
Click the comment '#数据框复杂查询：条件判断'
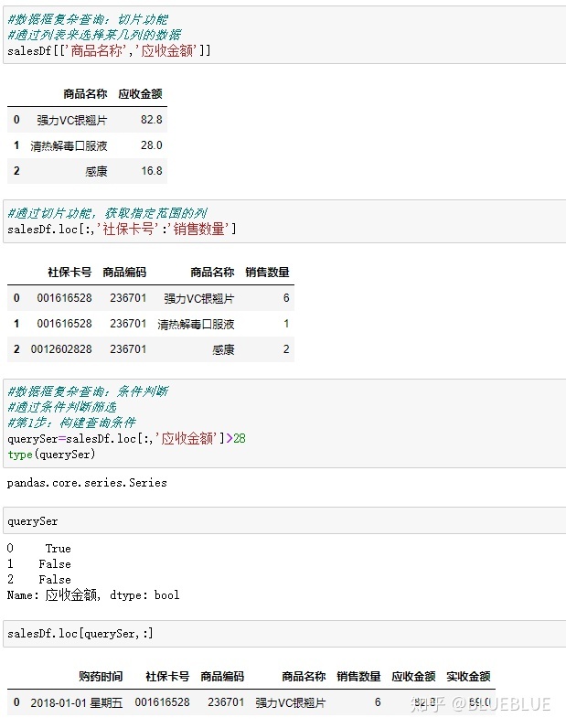pos(88,391)
